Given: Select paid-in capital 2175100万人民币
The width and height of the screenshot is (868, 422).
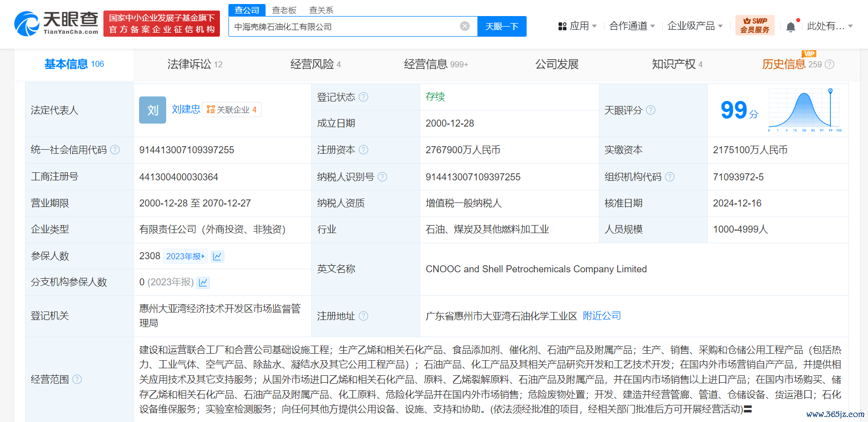Looking at the screenshot, I should [750, 150].
